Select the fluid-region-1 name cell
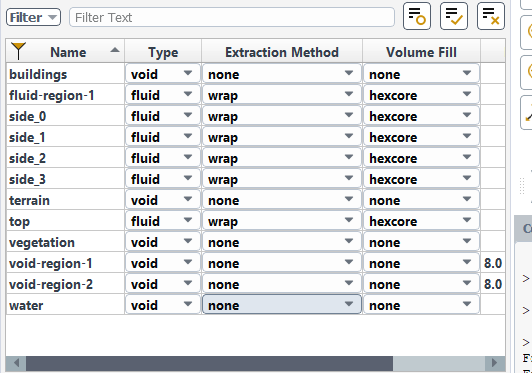This screenshot has height=373, width=532. [65, 95]
